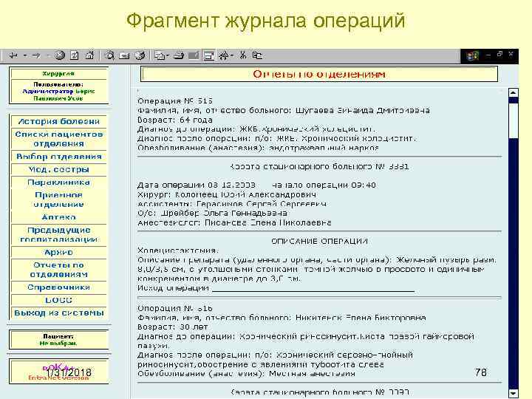
Task: Open Аптека in sidebar
Action: tap(58, 217)
